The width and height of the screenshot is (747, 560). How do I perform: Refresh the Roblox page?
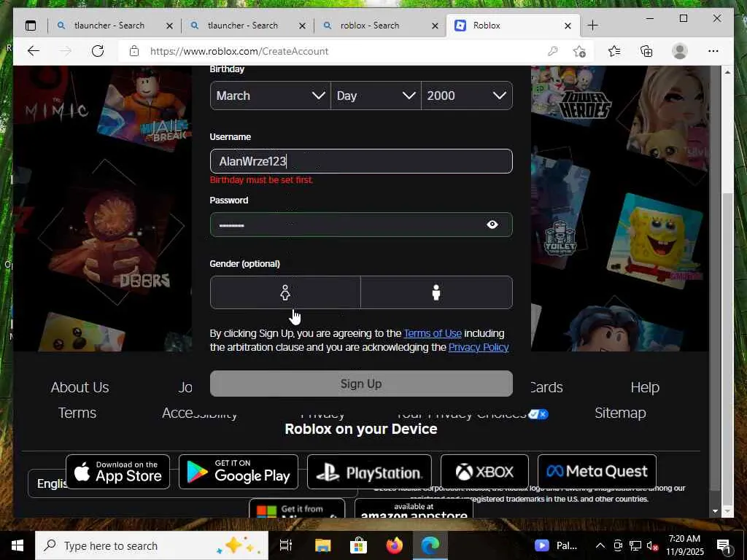(98, 51)
